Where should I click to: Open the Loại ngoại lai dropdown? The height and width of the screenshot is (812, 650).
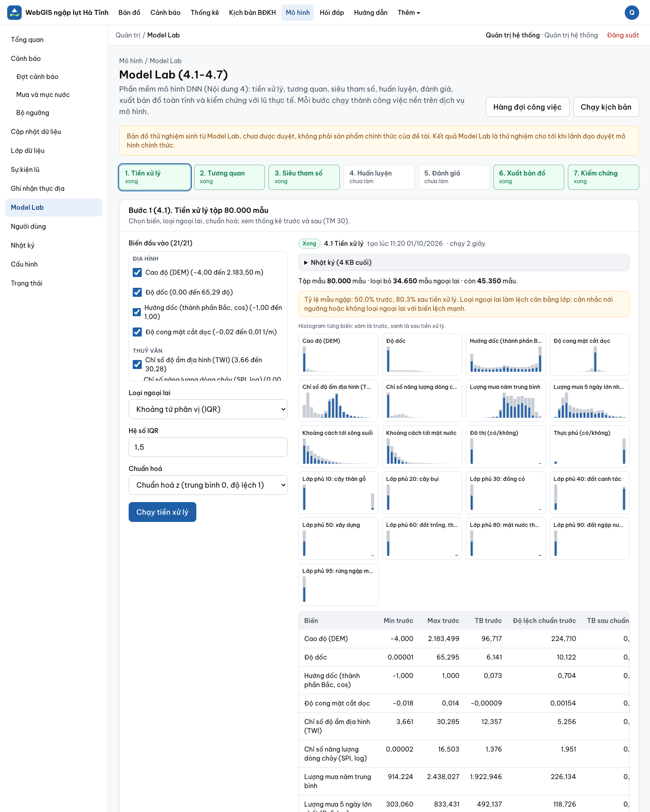[x=208, y=409]
